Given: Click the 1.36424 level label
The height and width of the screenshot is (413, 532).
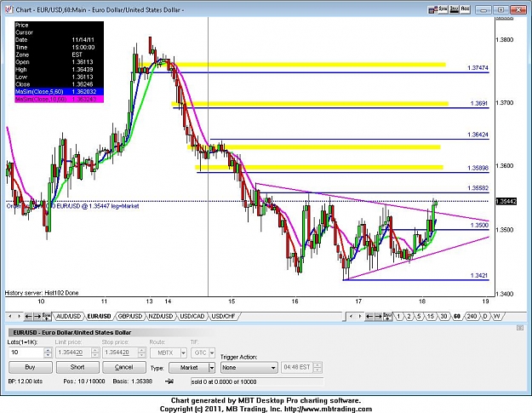Looking at the screenshot, I should pos(478,135).
